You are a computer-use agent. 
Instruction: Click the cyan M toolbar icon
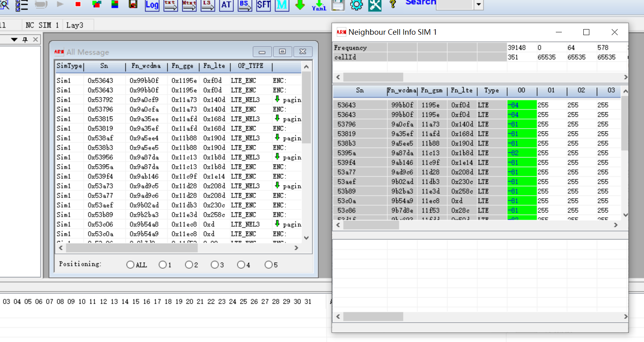(282, 5)
